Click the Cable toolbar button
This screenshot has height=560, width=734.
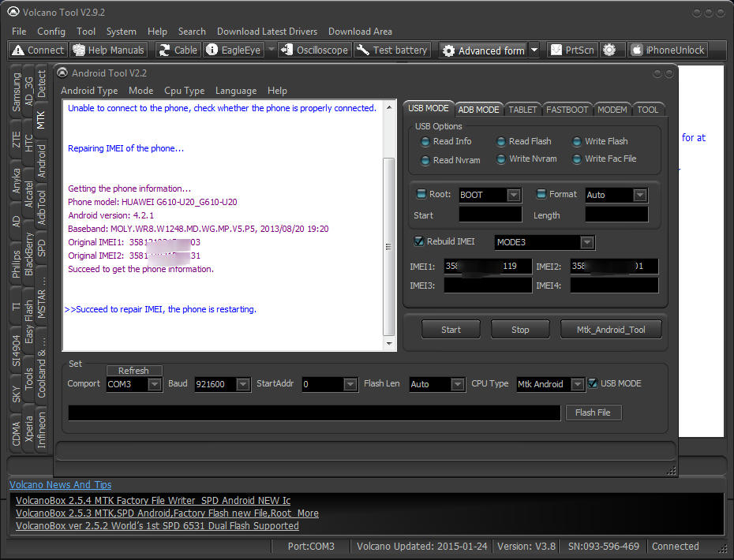178,50
